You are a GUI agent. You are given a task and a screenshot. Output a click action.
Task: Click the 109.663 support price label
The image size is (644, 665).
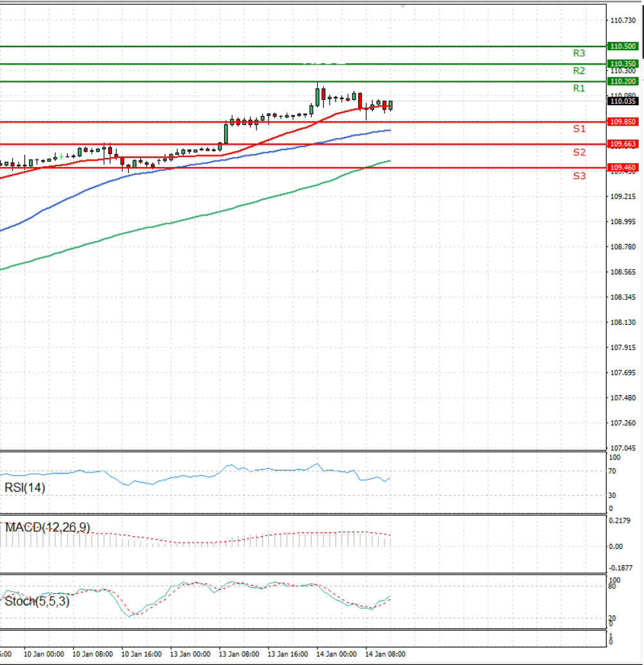tap(622, 144)
